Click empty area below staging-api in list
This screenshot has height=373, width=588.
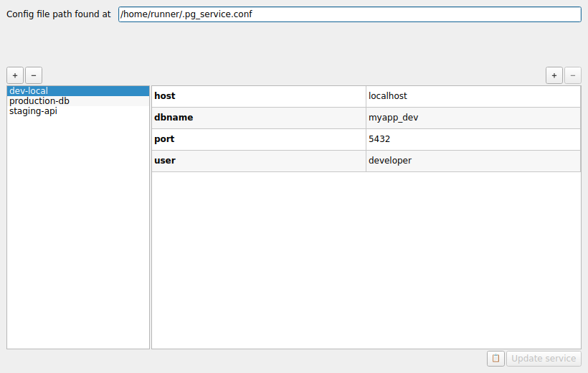pyautogui.click(x=77, y=230)
